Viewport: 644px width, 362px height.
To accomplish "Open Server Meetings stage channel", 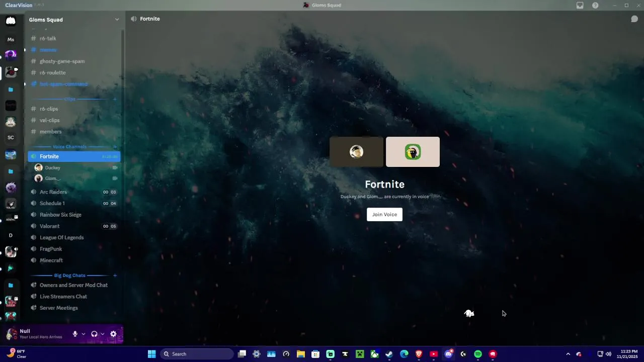I will click(74, 308).
